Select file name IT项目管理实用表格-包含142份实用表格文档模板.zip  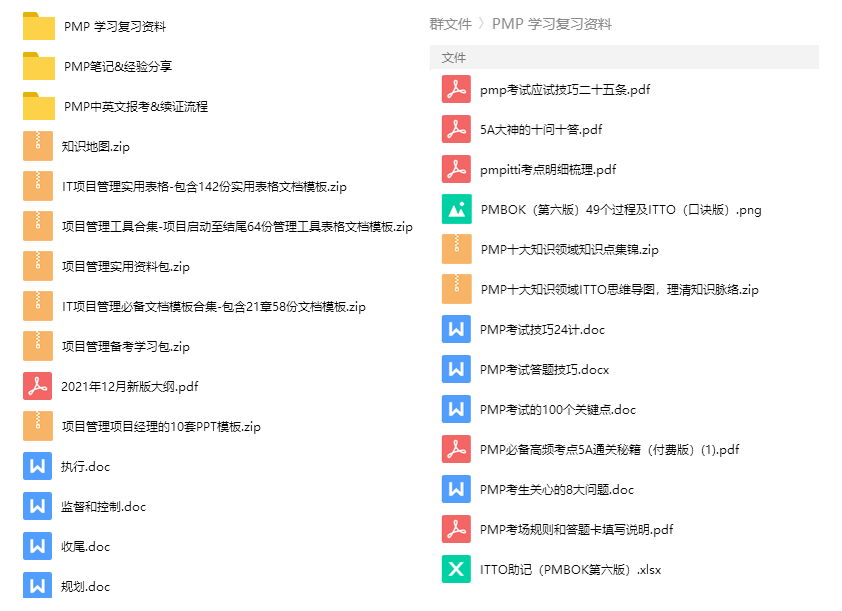click(x=204, y=186)
